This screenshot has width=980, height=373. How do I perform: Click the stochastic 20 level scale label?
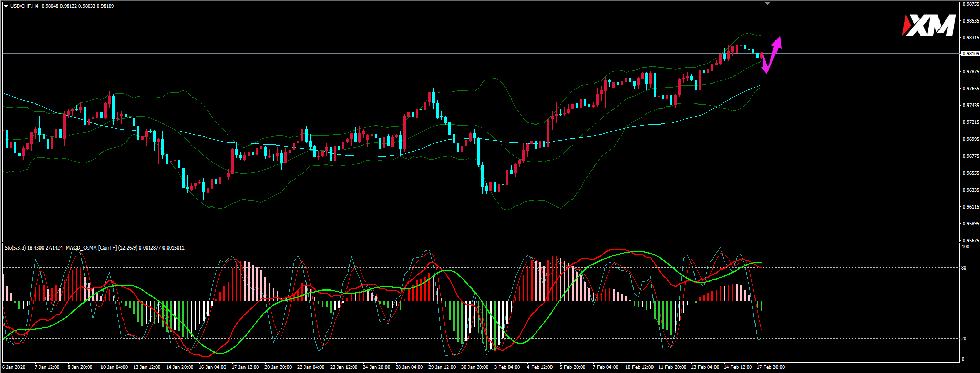pos(964,338)
